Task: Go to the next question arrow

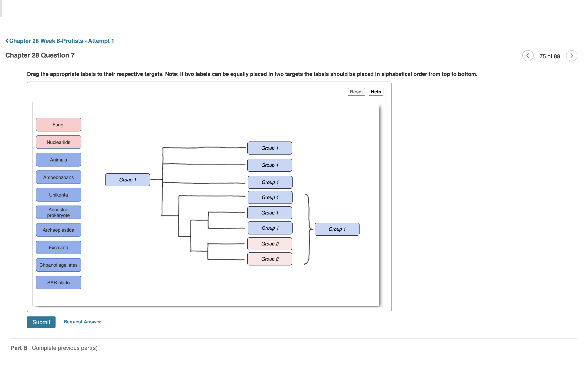Action: pos(571,56)
